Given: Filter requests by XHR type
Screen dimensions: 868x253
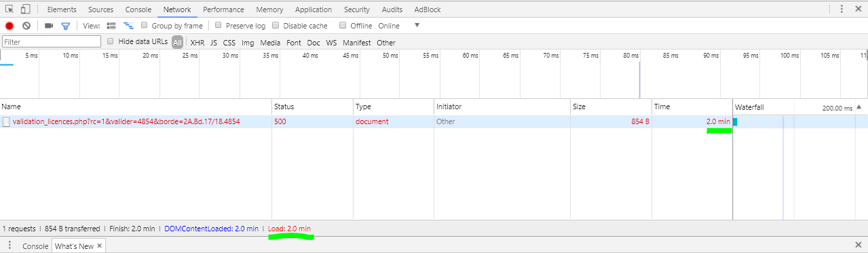Looking at the screenshot, I should 197,42.
